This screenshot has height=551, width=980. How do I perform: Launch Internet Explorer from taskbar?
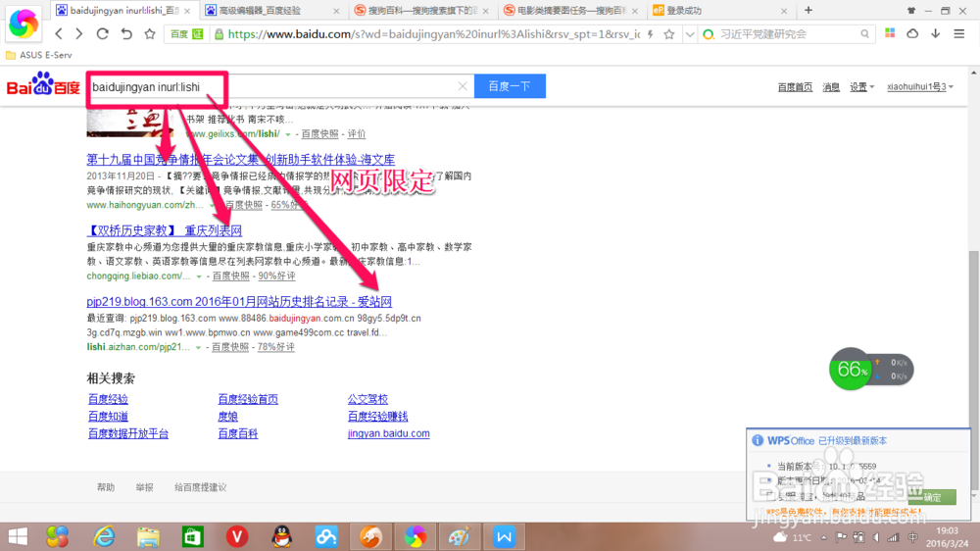[x=105, y=536]
